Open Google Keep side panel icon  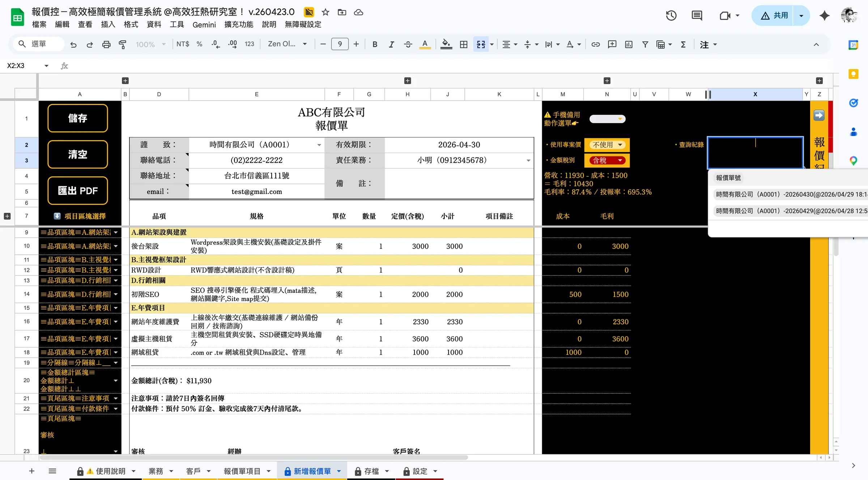click(x=854, y=74)
